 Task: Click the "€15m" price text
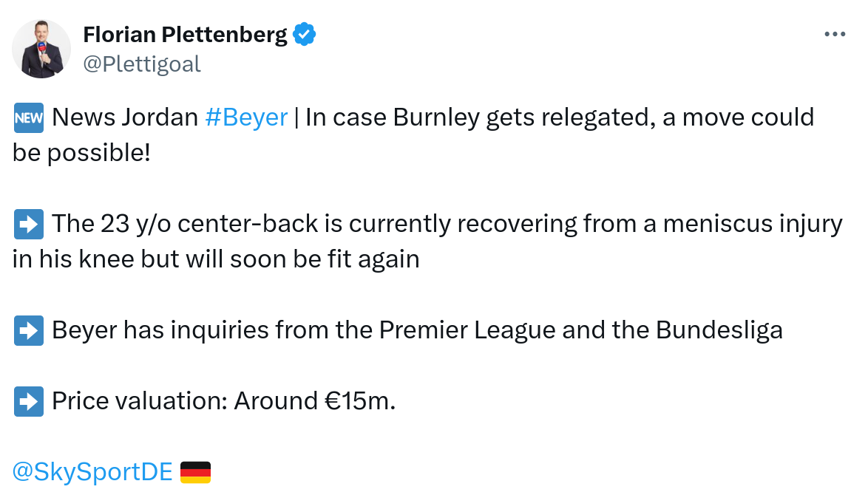click(360, 401)
